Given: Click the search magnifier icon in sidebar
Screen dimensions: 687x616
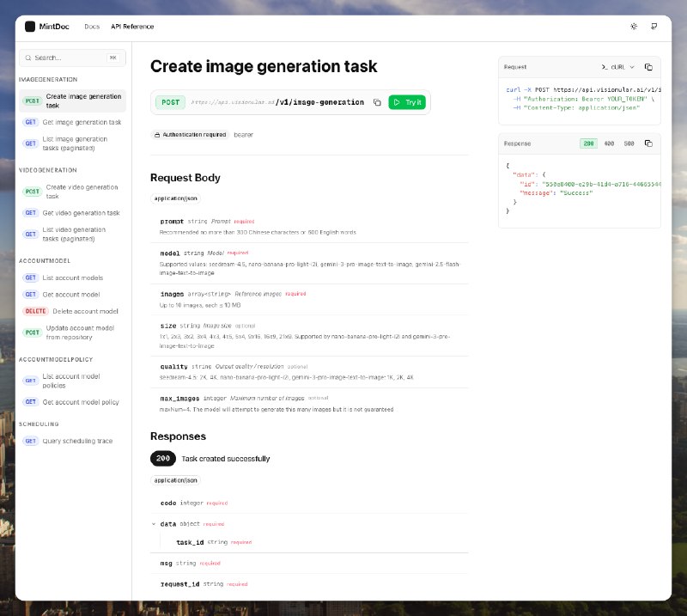Looking at the screenshot, I should click(28, 58).
